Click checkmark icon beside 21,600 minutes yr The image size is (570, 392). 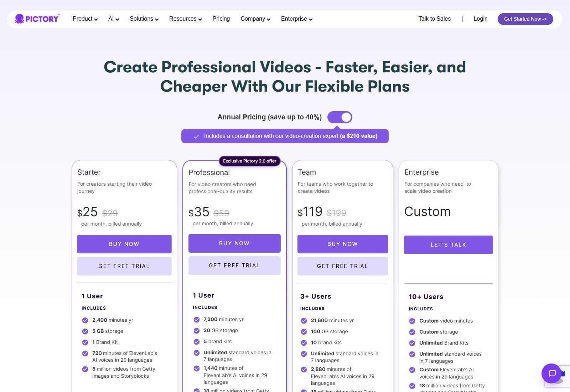(x=304, y=320)
